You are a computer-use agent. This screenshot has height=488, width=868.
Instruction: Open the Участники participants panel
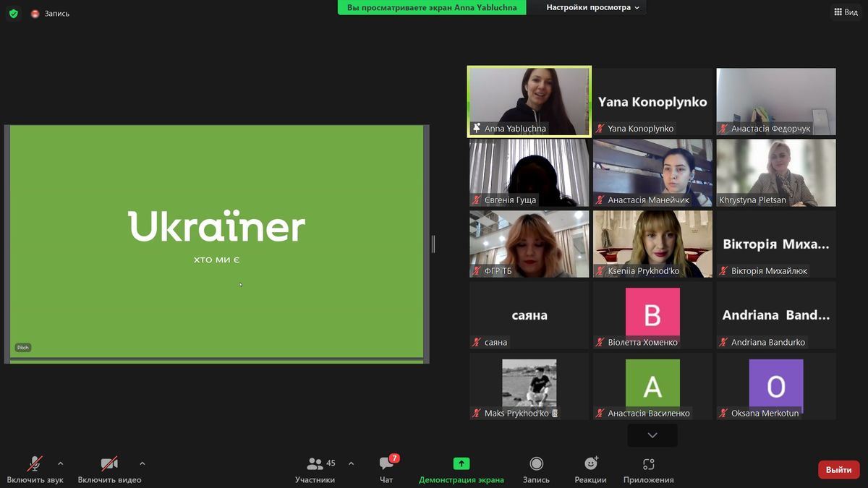[315, 470]
